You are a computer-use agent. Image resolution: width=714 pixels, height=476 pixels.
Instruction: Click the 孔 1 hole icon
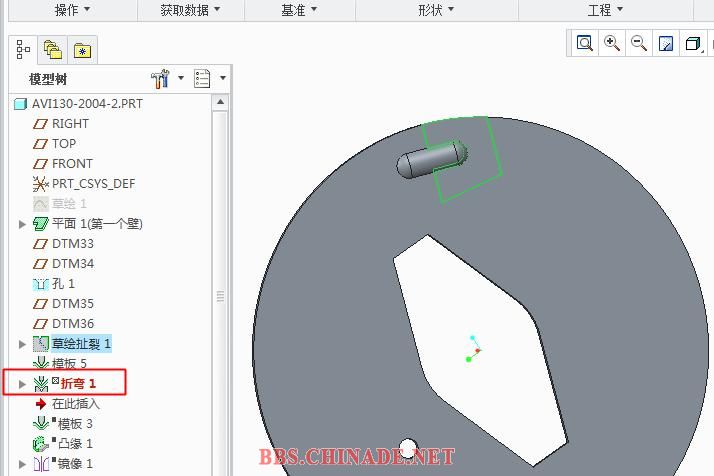coord(41,284)
